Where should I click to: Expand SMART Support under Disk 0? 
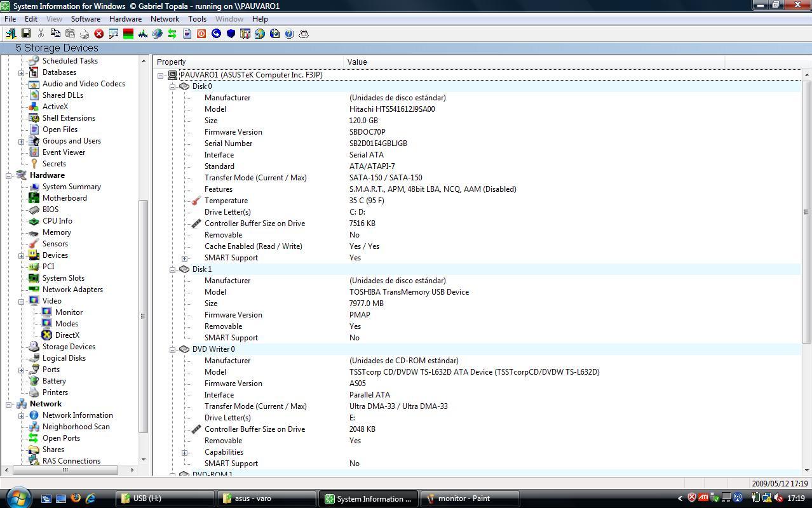[184, 258]
